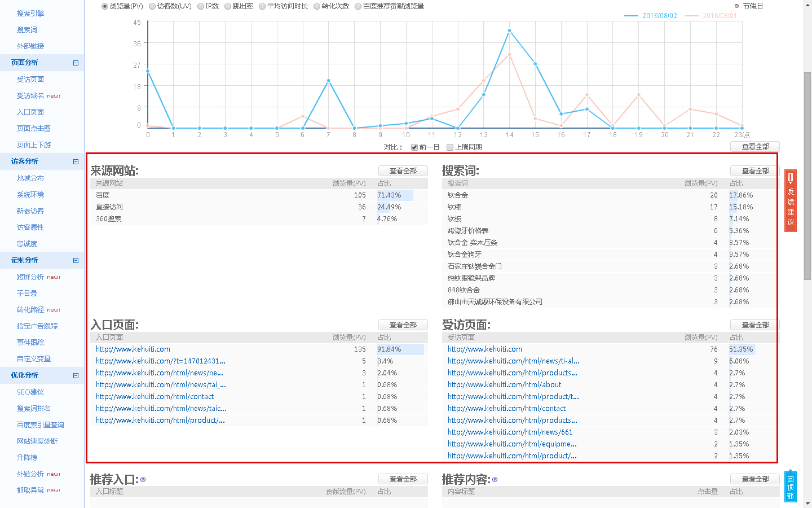Click the scrollbar down arrow
Viewport: 812px width, 508px height.
click(x=807, y=503)
